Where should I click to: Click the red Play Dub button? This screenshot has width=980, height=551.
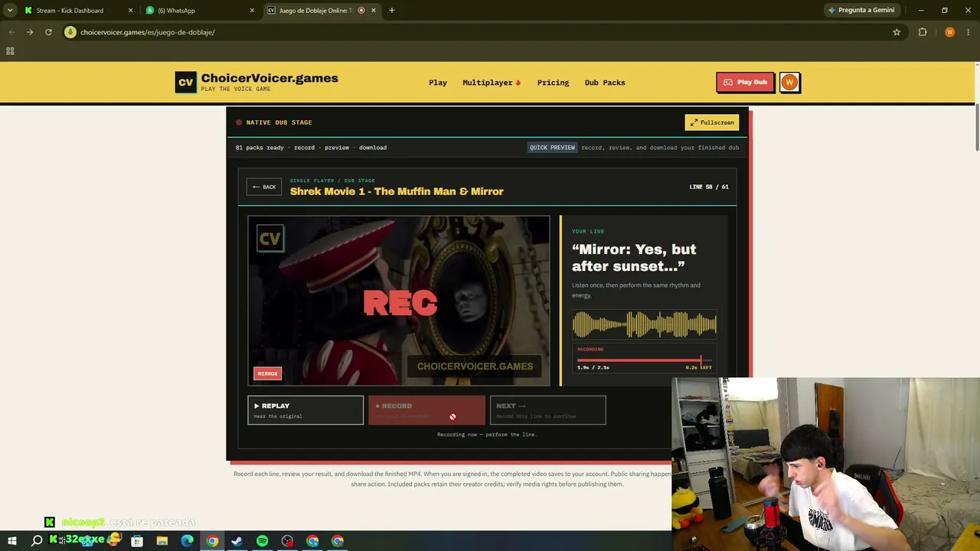pos(745,83)
